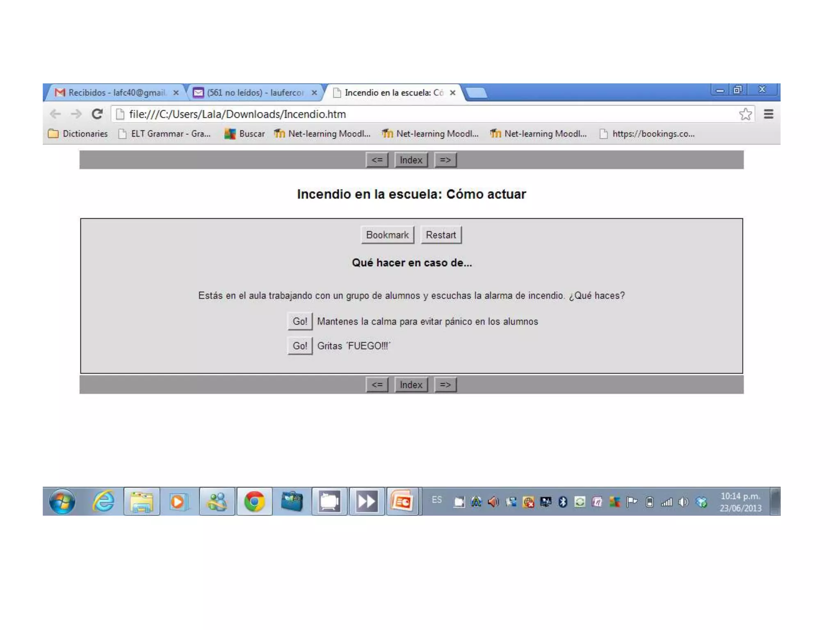Click the Bookmark button
The image size is (840, 630).
pos(387,235)
